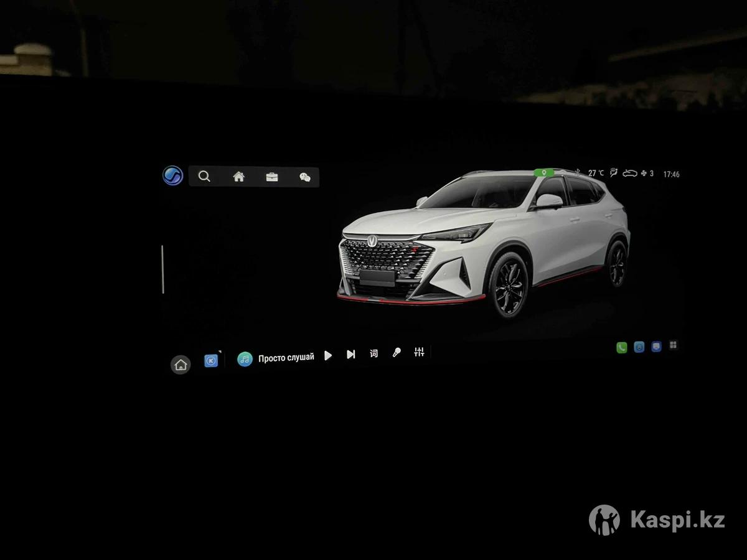Screen dimensions: 747x560
Task: Tap the "Просто слушай" track title
Action: (x=286, y=358)
